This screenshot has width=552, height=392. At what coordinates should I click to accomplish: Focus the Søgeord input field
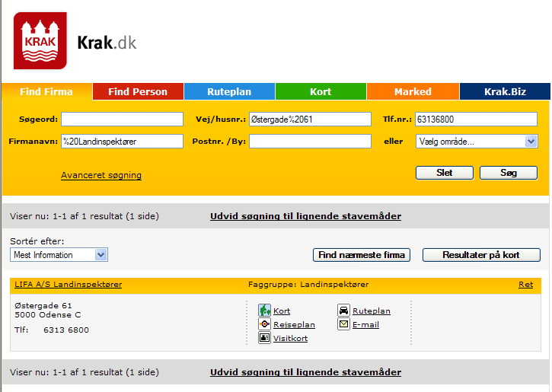[122, 120]
